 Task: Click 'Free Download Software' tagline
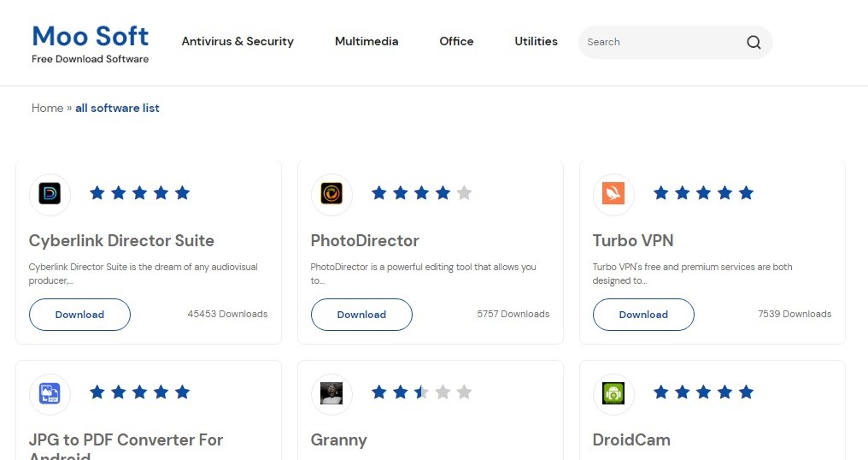click(91, 59)
